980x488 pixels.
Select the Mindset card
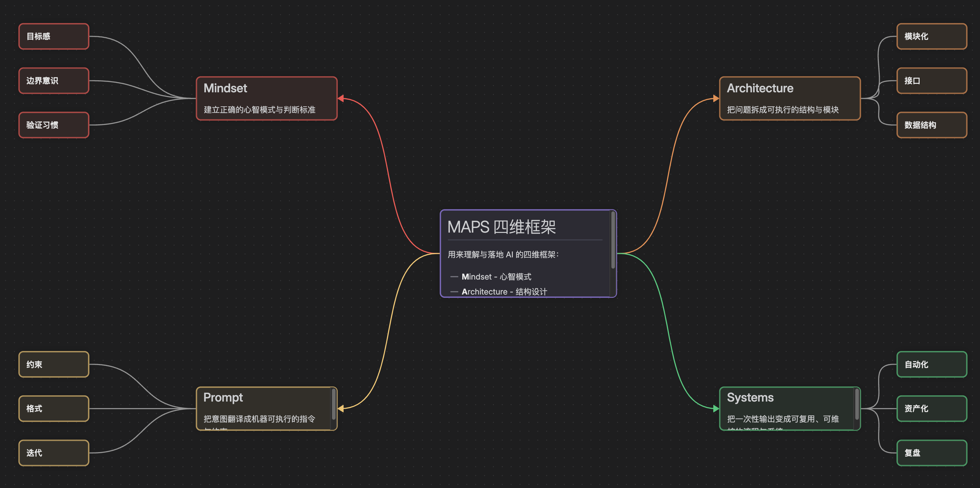[x=266, y=99]
